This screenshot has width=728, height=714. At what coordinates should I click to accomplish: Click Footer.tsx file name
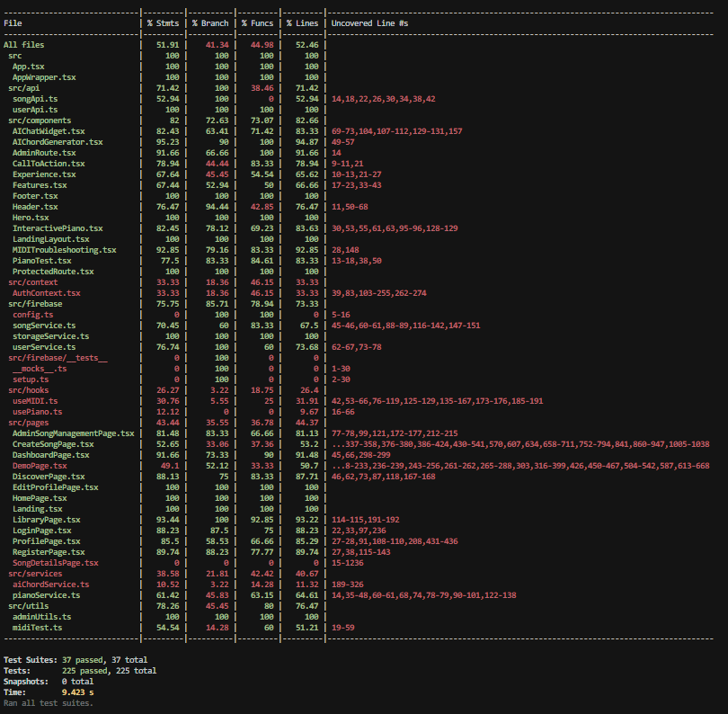[x=35, y=196]
